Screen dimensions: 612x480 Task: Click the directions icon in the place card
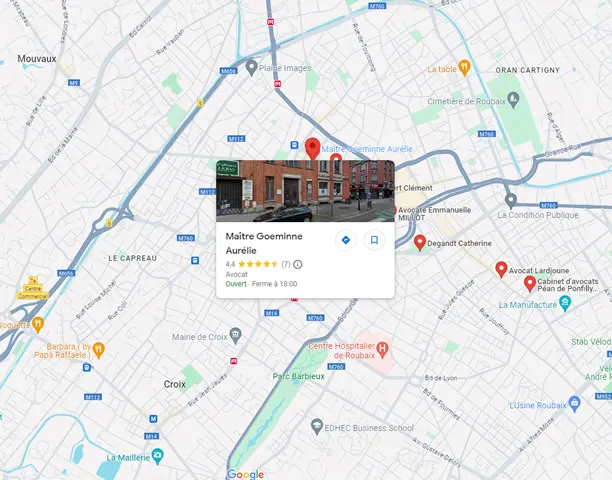point(345,240)
